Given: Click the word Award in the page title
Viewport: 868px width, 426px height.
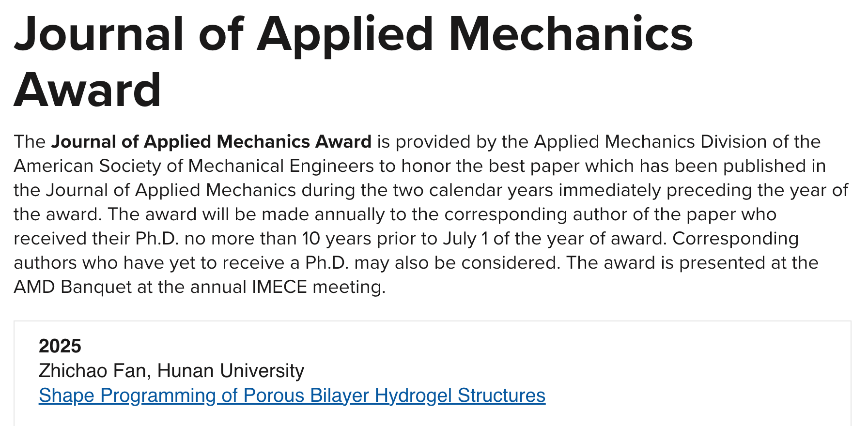Looking at the screenshot, I should (x=87, y=90).
